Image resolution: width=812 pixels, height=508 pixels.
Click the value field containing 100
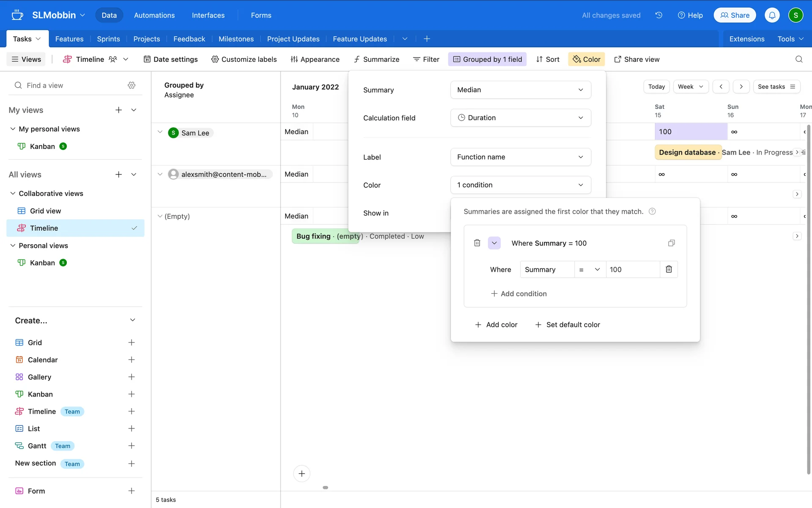click(x=632, y=269)
